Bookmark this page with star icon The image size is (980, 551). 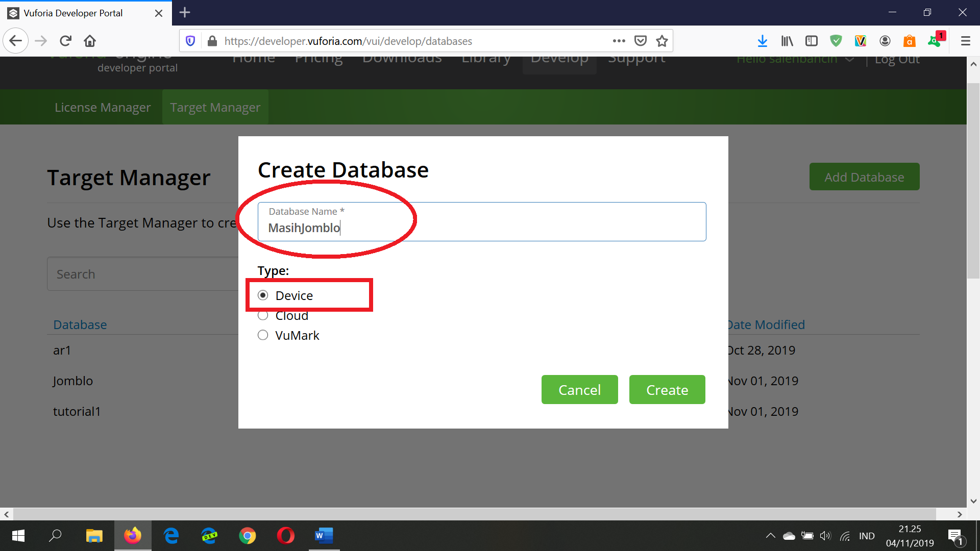coord(662,41)
